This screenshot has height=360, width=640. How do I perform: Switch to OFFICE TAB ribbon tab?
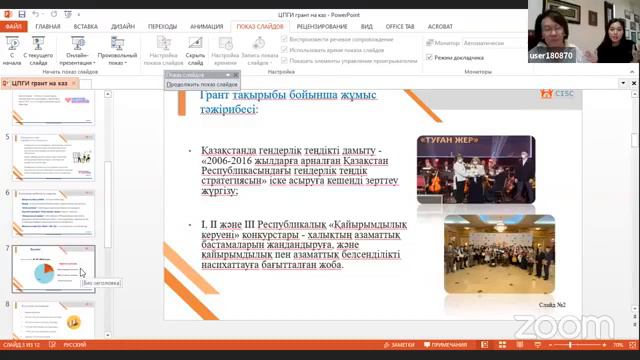point(400,27)
